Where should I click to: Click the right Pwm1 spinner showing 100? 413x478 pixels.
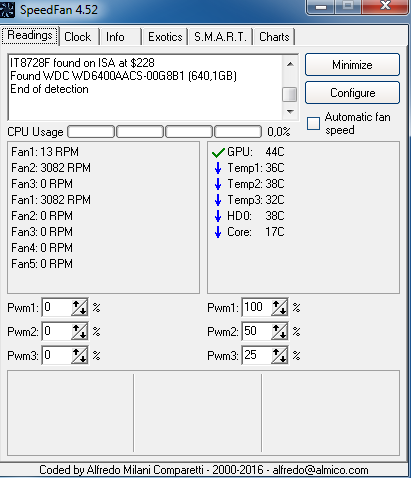point(279,307)
